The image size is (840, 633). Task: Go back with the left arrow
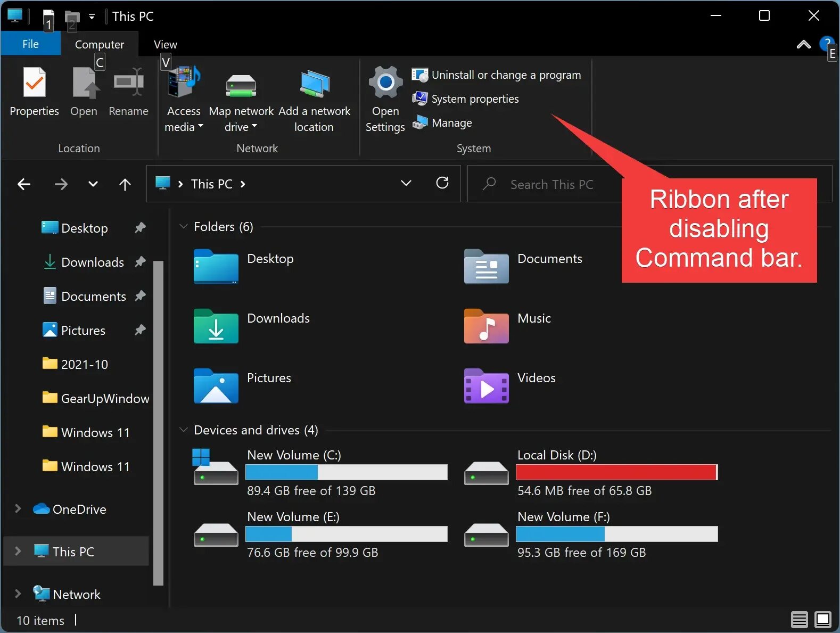[x=24, y=184]
